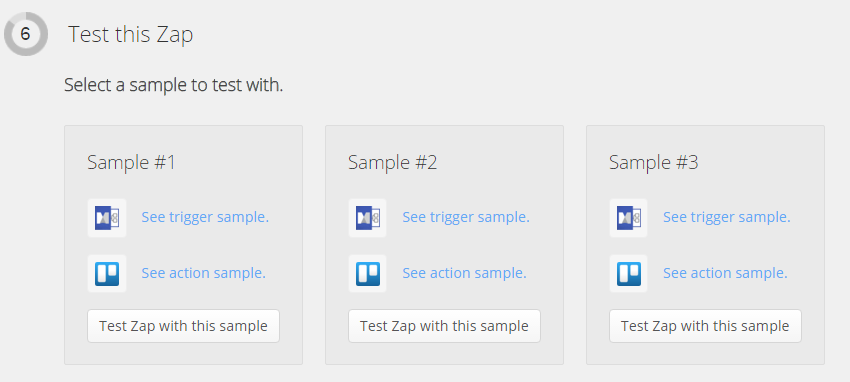Viewport: 850px width, 382px height.
Task: Start Test Zap using Sample #3
Action: pos(705,326)
